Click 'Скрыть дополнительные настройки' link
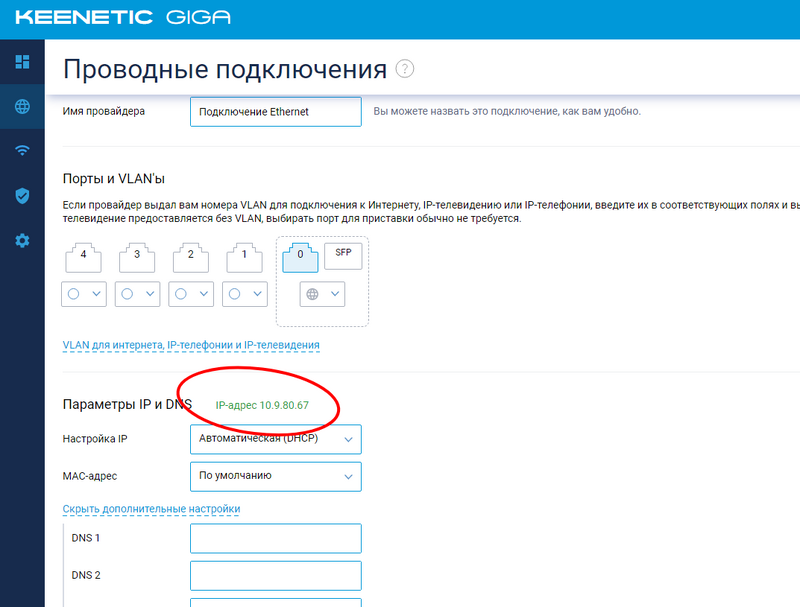Screen dimensions: 800x607 [151, 509]
